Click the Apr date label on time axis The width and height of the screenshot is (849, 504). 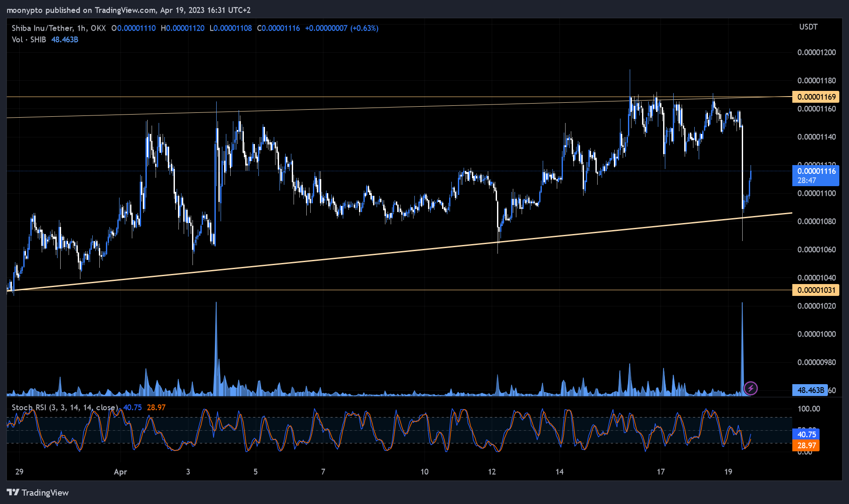[120, 472]
